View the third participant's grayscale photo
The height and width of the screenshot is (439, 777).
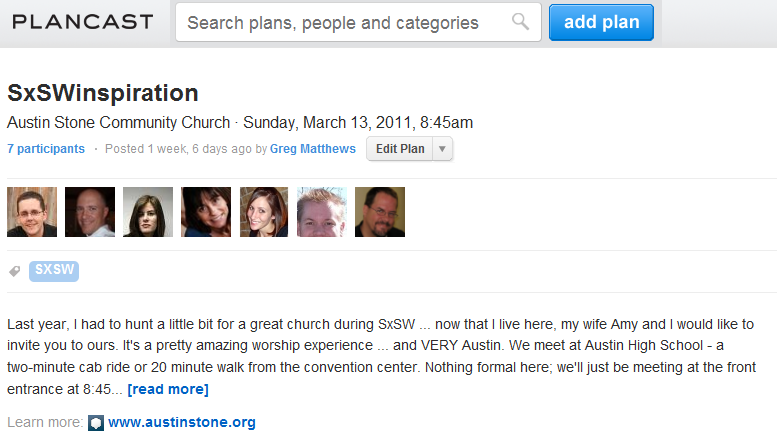[x=148, y=212]
